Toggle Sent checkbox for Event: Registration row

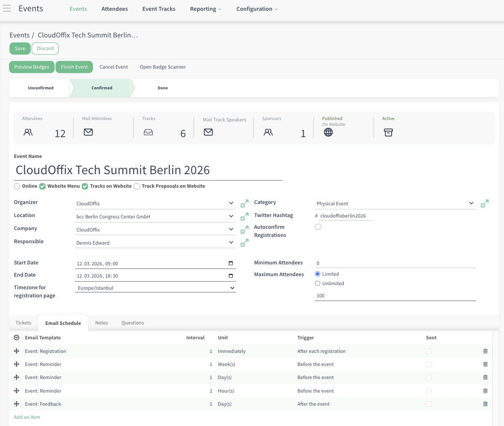tap(429, 351)
